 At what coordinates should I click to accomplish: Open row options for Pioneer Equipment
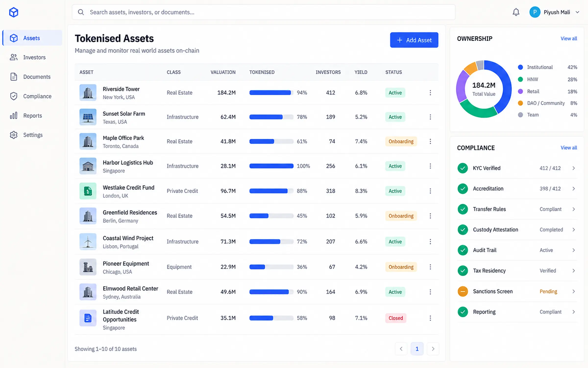[x=430, y=267]
